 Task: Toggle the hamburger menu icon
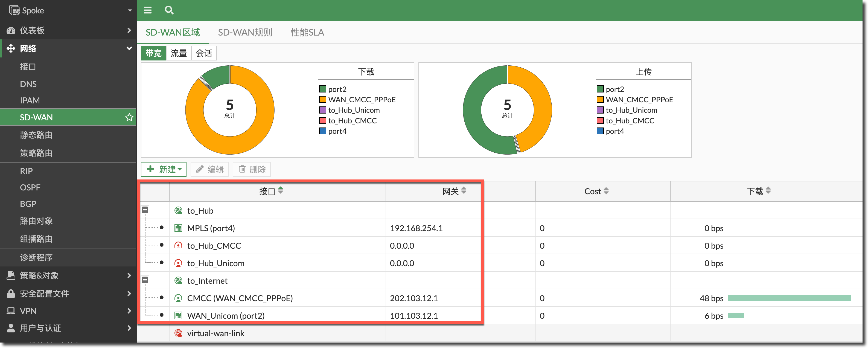coord(148,10)
